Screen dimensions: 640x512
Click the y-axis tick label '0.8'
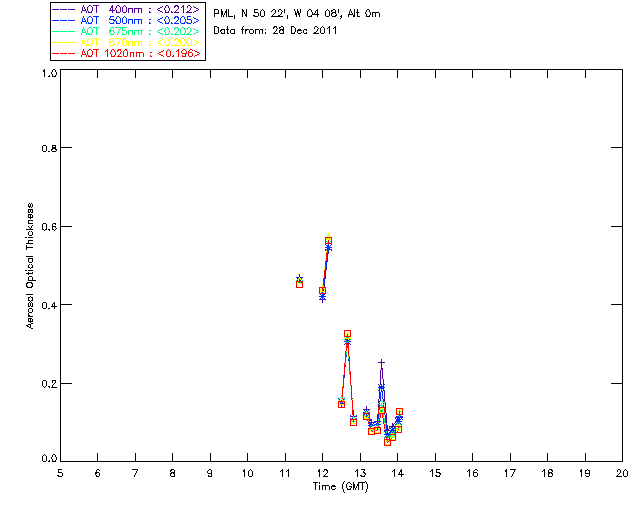(49, 148)
